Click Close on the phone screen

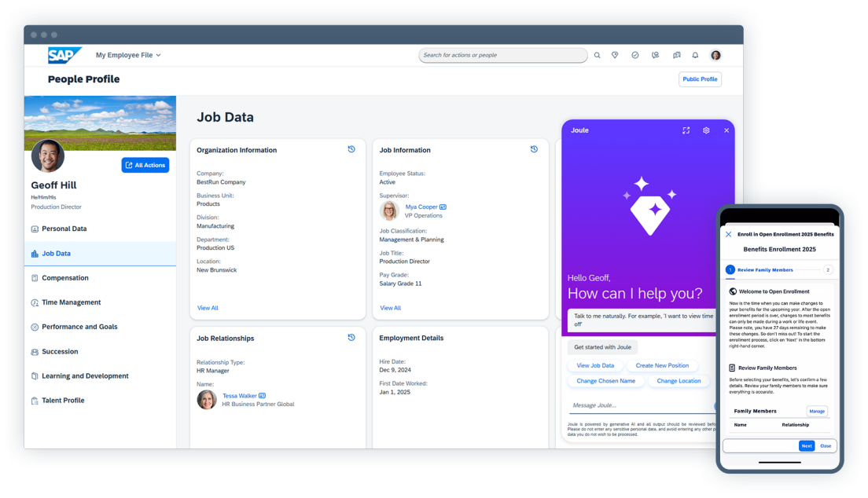[x=826, y=446]
